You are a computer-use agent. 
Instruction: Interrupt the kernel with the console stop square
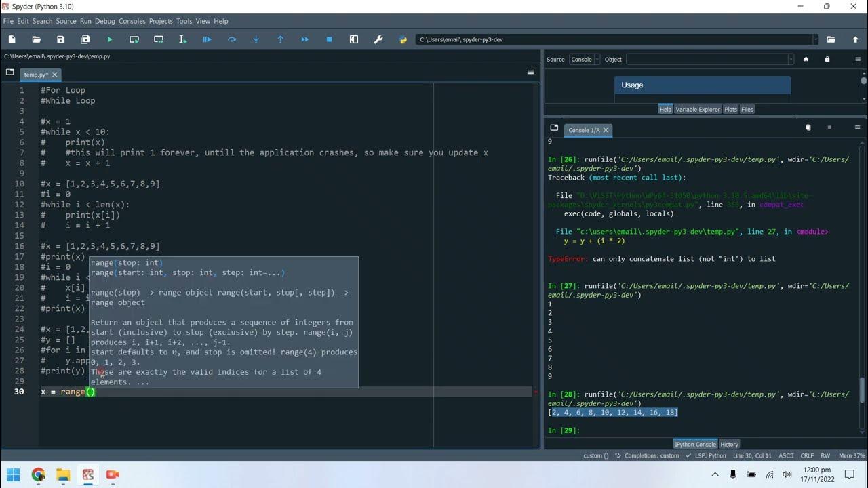829,127
